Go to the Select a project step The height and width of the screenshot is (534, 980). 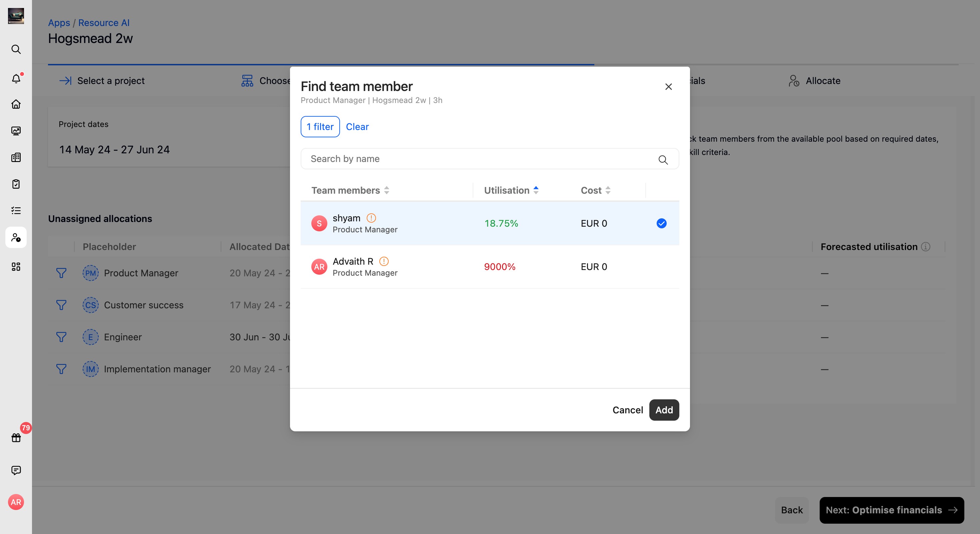click(x=102, y=81)
